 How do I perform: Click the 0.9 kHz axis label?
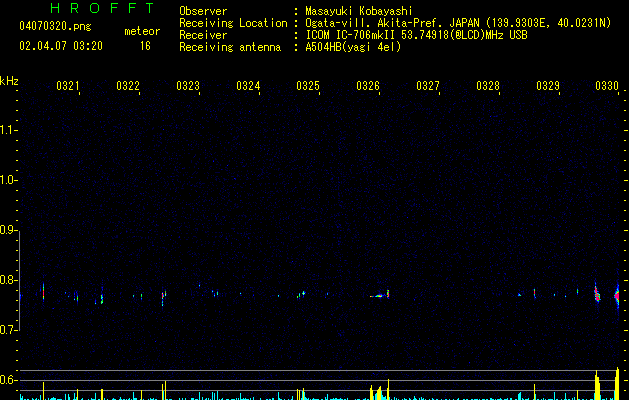pos(8,230)
